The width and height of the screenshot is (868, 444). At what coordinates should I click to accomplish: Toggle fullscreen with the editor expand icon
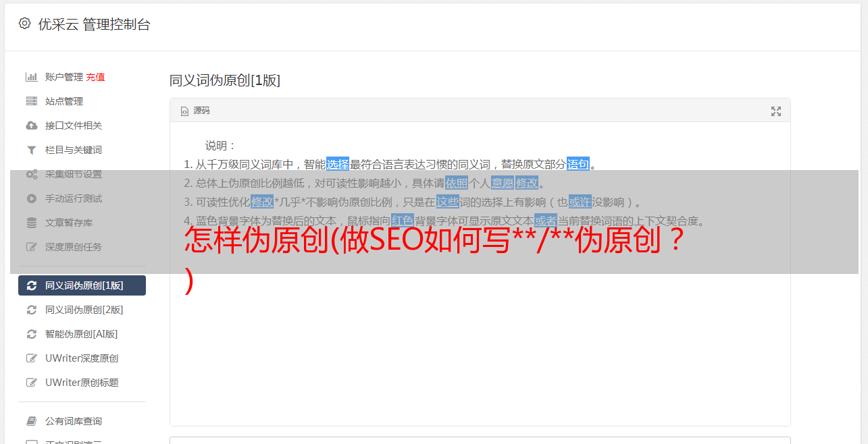(776, 111)
